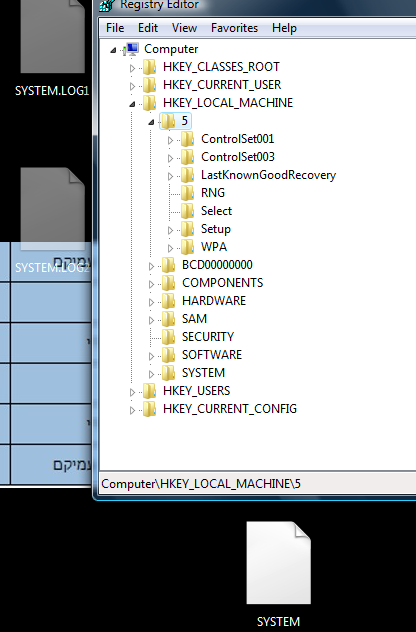This screenshot has width=416, height=632.
Task: Expand the COMPONENTS arrow
Action: pyautogui.click(x=151, y=284)
